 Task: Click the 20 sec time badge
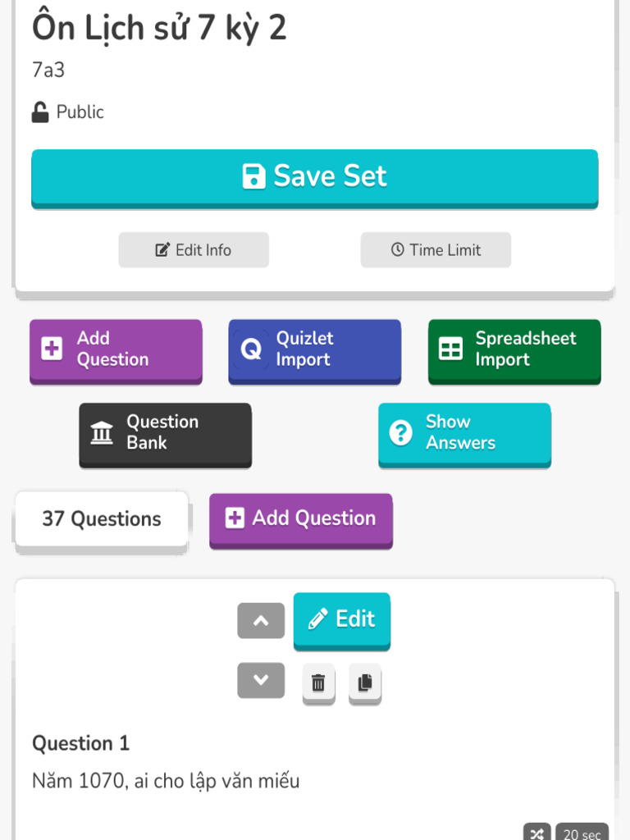(x=582, y=833)
